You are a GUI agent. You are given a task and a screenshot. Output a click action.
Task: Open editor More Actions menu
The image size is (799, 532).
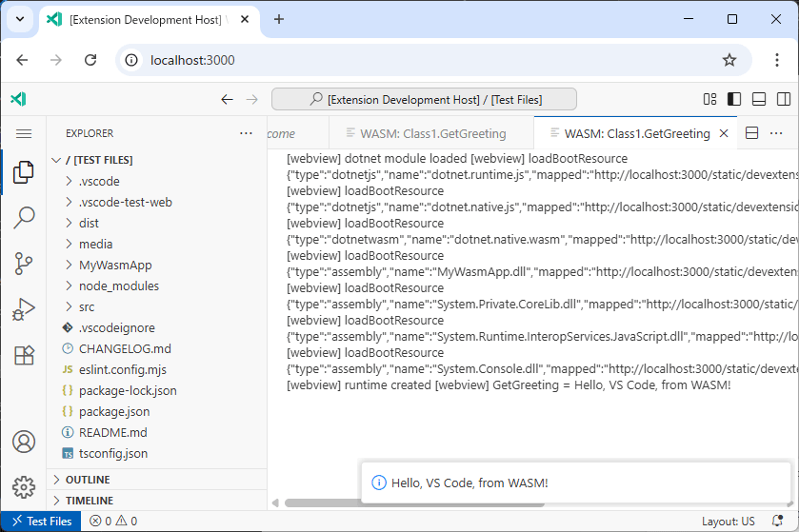776,133
